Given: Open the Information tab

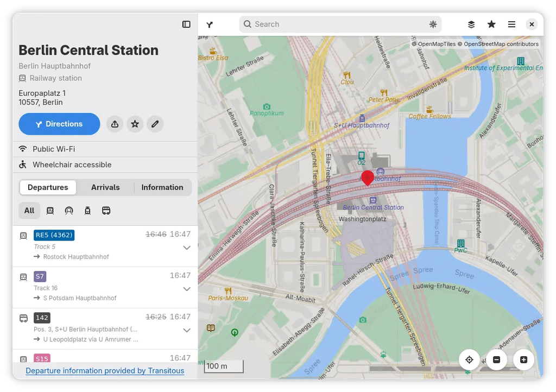Looking at the screenshot, I should (x=162, y=187).
